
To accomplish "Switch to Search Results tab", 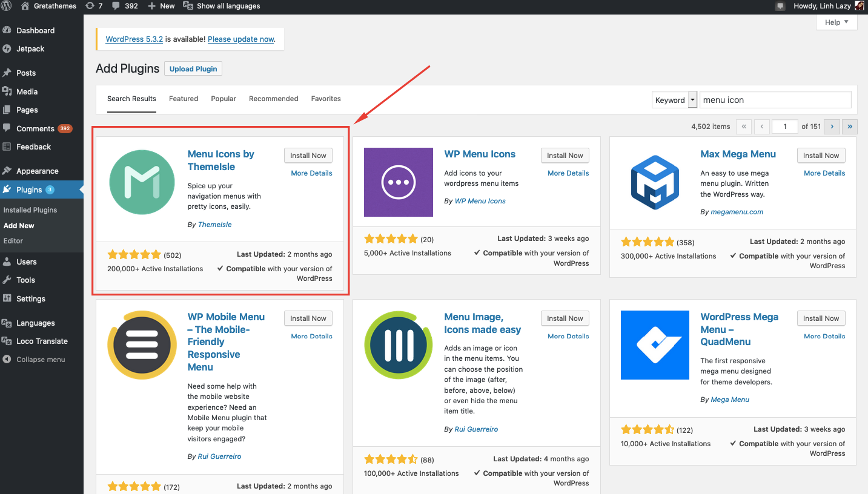I will [x=131, y=99].
